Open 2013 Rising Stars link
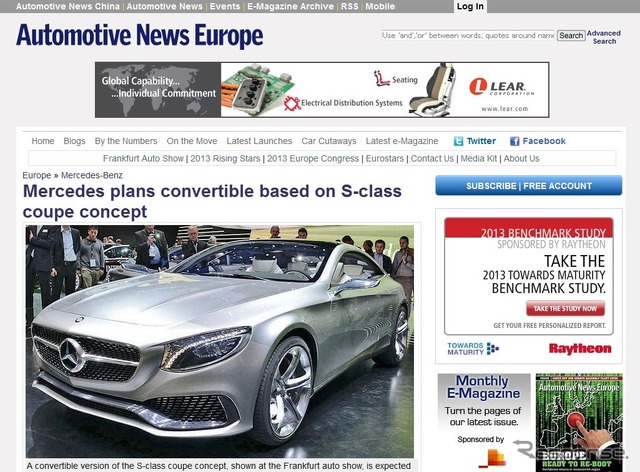The height and width of the screenshot is (472, 640). pyautogui.click(x=225, y=158)
